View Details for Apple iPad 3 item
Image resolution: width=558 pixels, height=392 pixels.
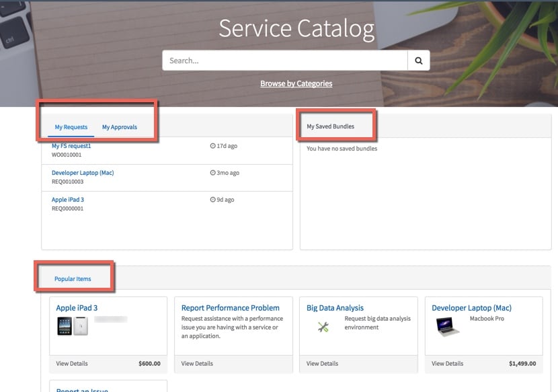71,363
